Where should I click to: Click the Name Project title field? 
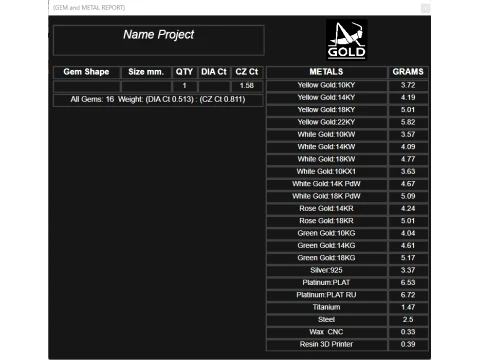pyautogui.click(x=159, y=40)
